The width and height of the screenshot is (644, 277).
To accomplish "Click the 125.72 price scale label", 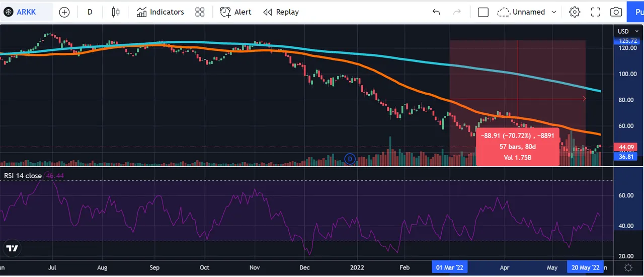I will [627, 41].
